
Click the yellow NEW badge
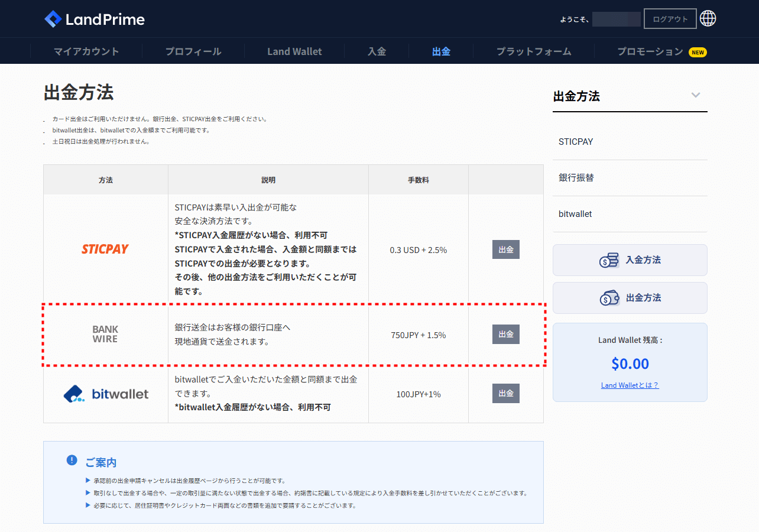698,52
